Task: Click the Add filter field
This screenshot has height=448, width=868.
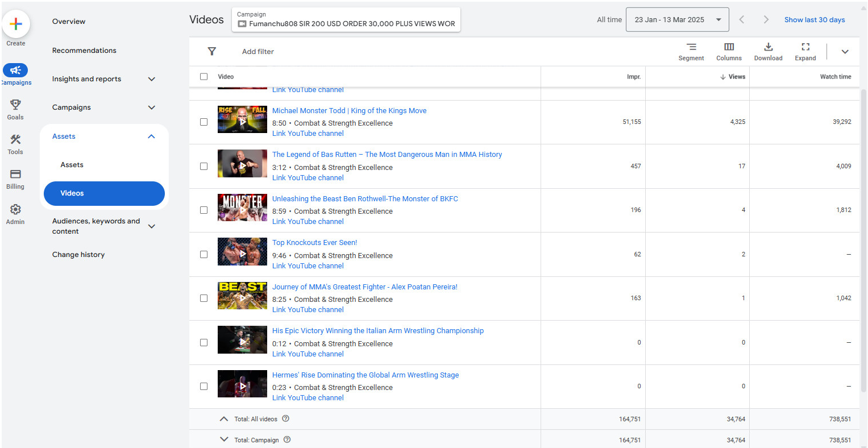Action: click(258, 52)
